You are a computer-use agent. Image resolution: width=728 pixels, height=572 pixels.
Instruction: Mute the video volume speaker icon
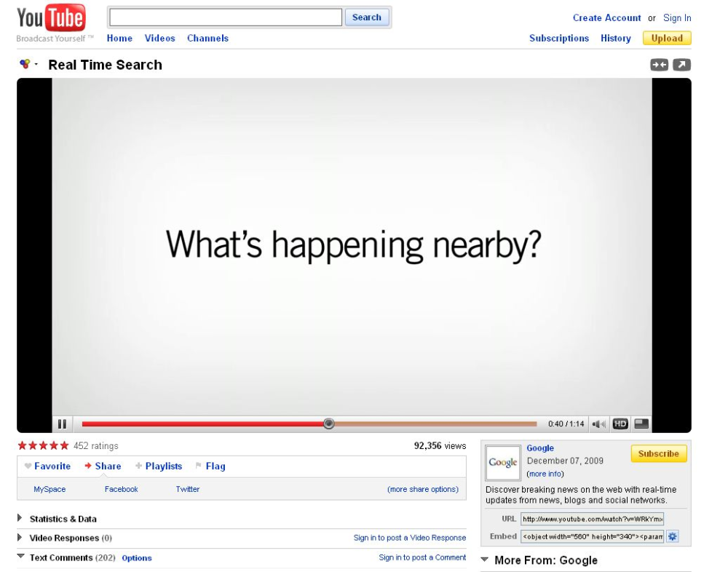(600, 424)
